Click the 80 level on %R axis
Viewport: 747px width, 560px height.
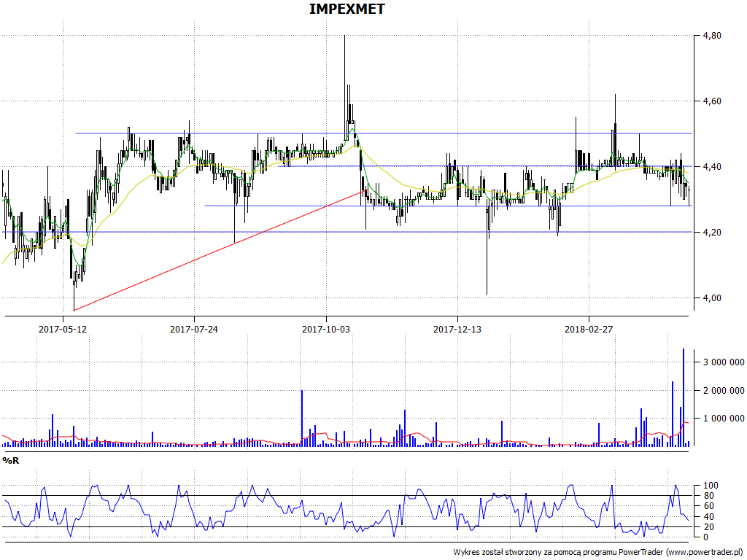coord(709,496)
